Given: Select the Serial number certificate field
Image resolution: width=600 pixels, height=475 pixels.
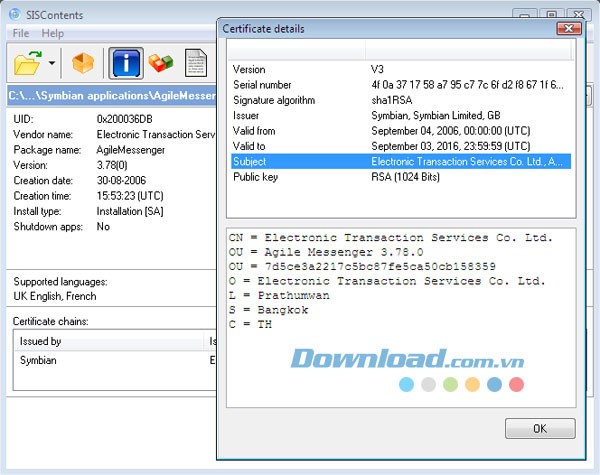Looking at the screenshot, I should pyautogui.click(x=262, y=85).
